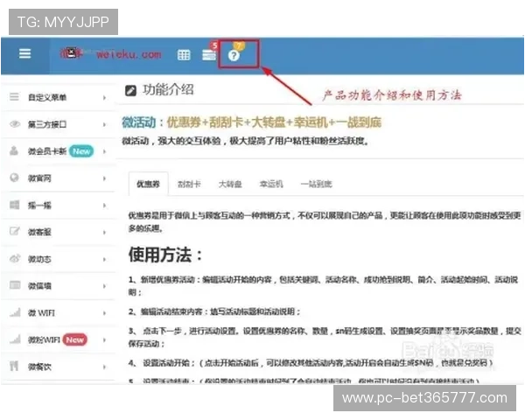Click the 自定义菜单 list icon
This screenshot has width=525, height=420.
click(x=14, y=97)
